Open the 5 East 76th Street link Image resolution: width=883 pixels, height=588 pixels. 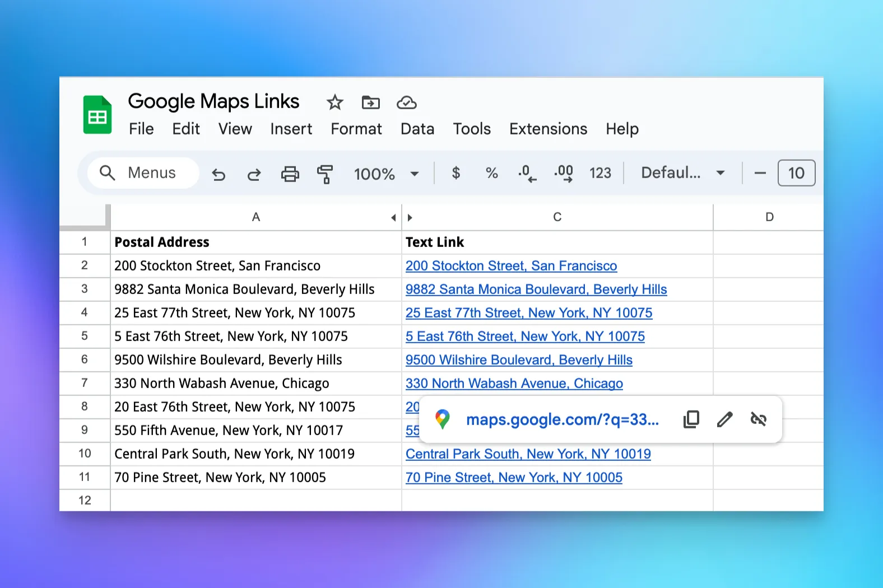pos(525,337)
